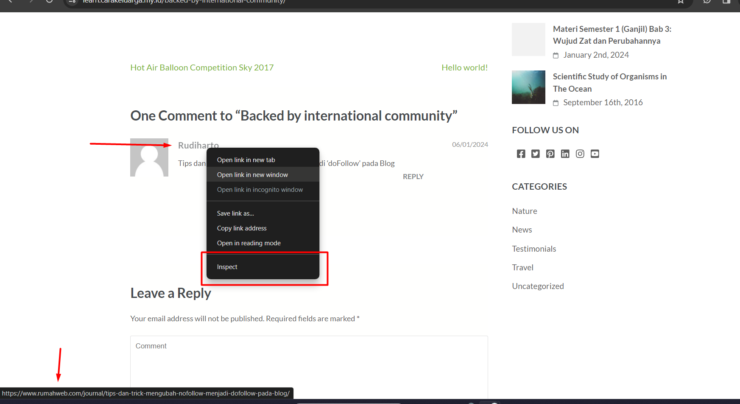Screen dimensions: 740x404
Task: Click into the Comment text area
Action: pos(309,367)
